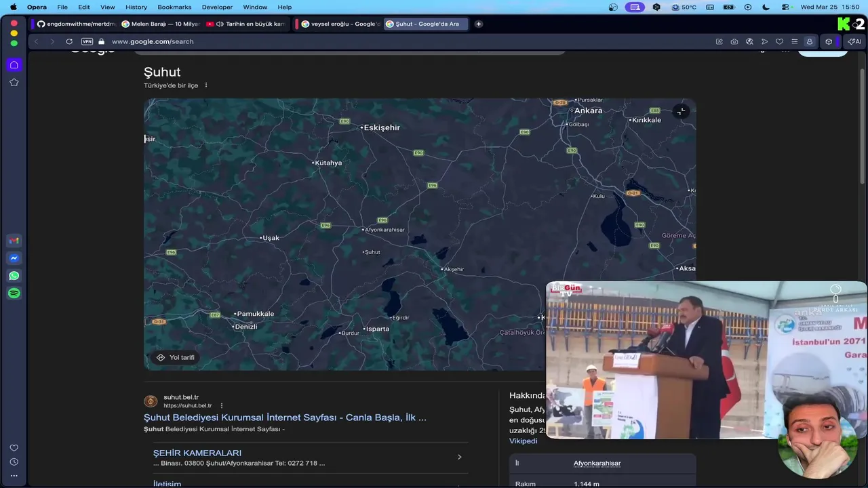Open the Developer menu

tap(217, 7)
